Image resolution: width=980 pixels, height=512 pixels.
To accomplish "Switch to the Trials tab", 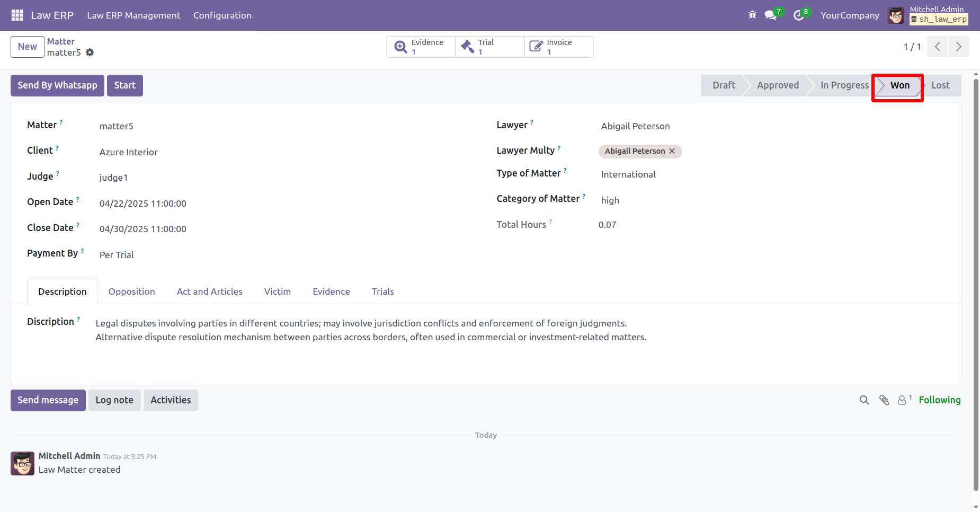I will (383, 292).
